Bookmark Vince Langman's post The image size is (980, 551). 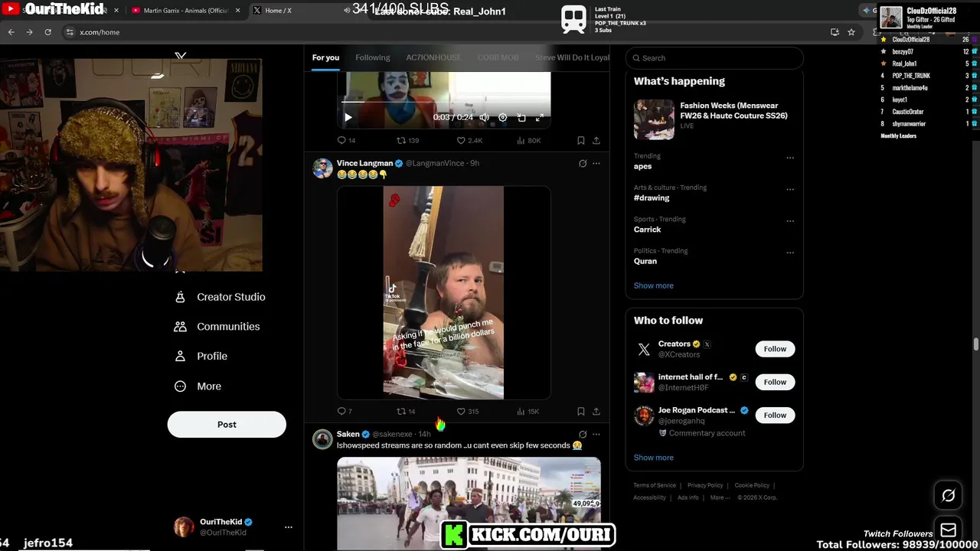(x=581, y=412)
